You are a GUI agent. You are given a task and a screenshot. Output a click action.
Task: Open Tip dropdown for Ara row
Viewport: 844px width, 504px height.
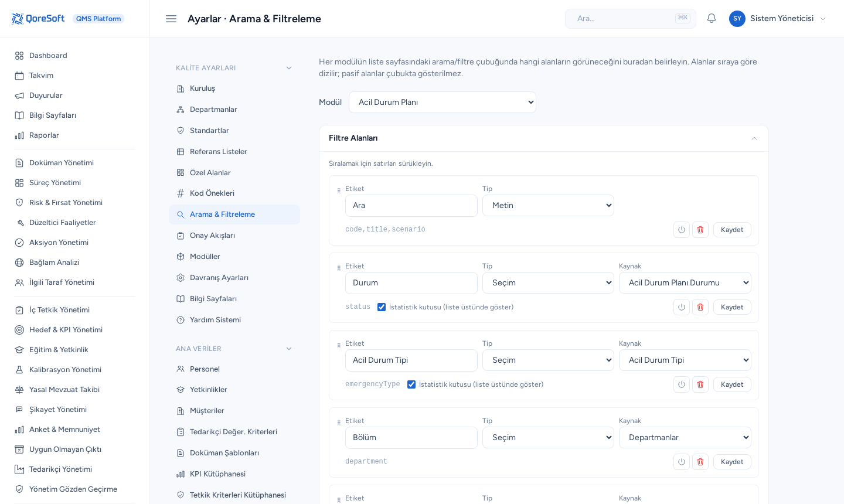coord(548,205)
